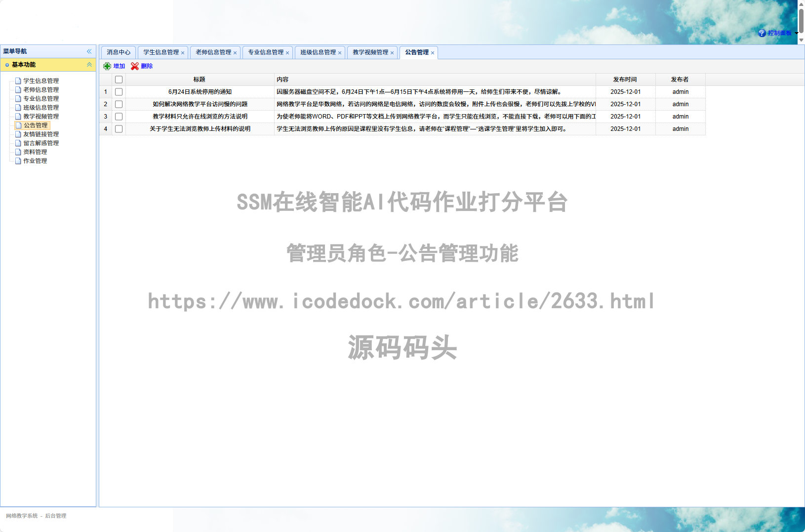Click the 资料管理 document icon
Screen dimensions: 805x532
(x=17, y=152)
